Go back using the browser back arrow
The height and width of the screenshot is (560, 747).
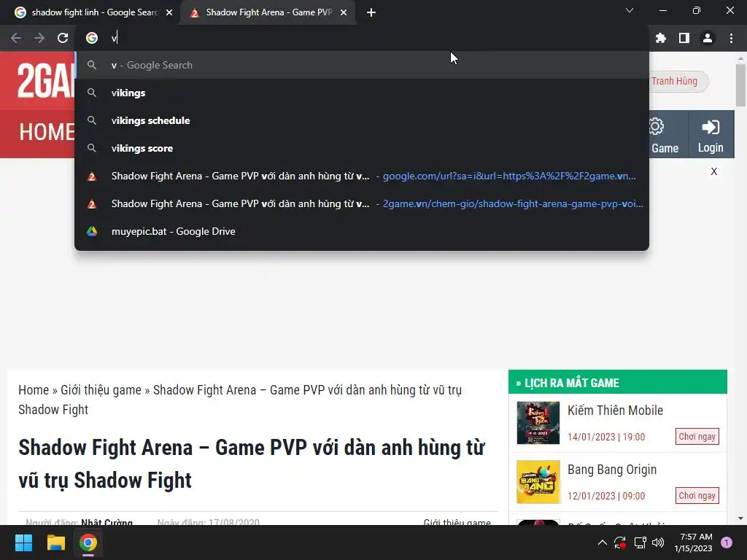point(16,38)
